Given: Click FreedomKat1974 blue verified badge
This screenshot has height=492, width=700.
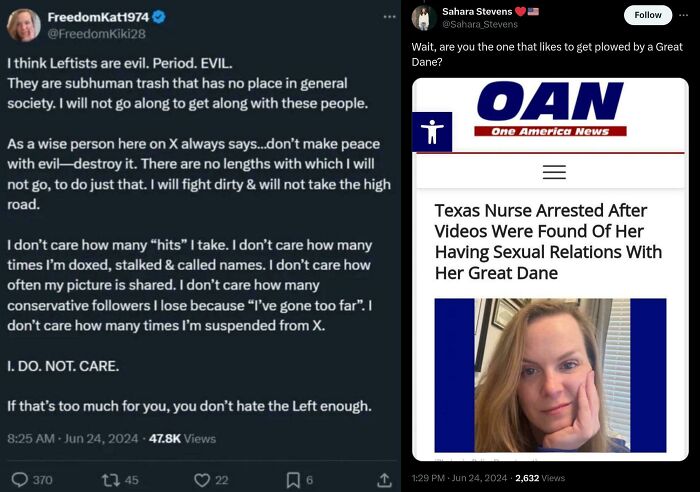Looking at the screenshot, I should coord(157,17).
